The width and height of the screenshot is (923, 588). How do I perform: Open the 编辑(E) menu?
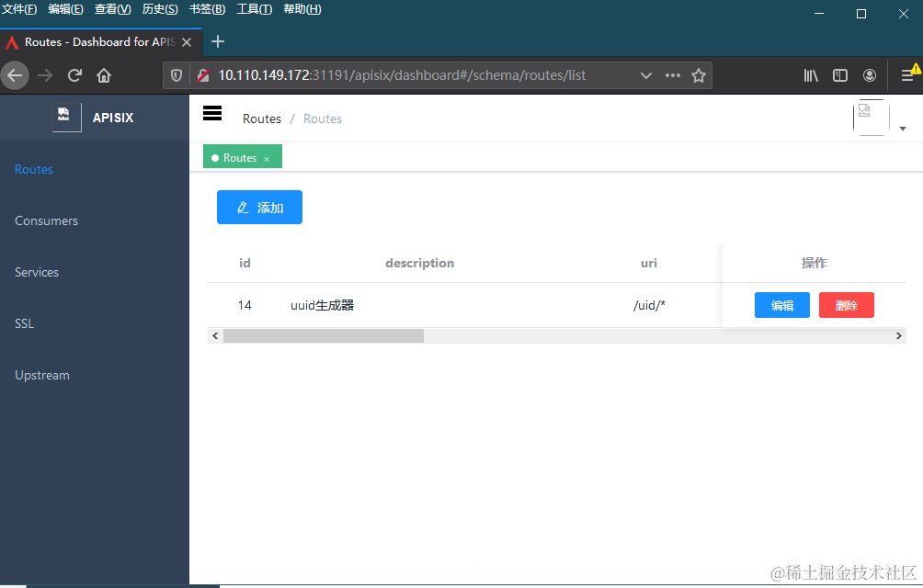click(66, 9)
